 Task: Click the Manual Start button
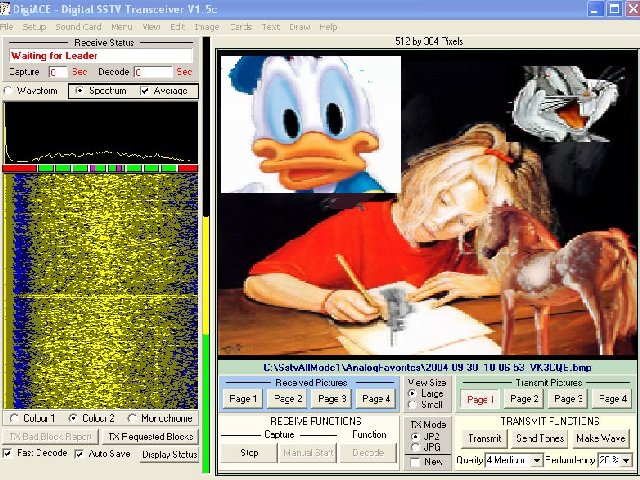[x=308, y=453]
